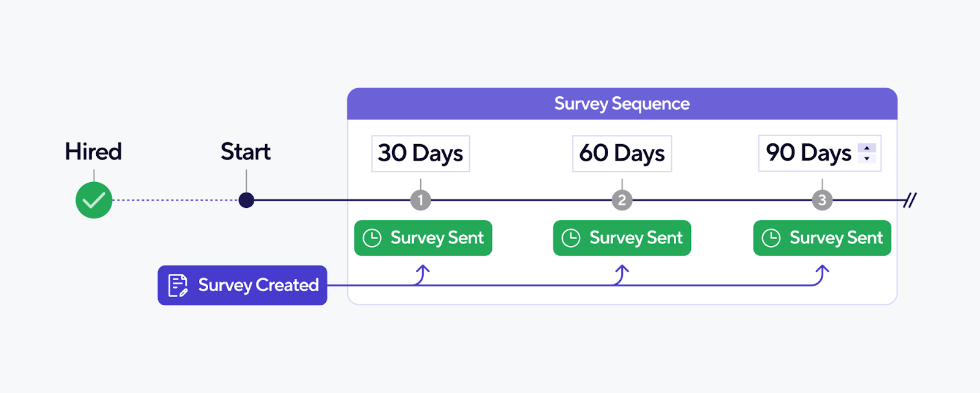The width and height of the screenshot is (980, 393).
Task: Select timeline marker number 2
Action: click(622, 200)
